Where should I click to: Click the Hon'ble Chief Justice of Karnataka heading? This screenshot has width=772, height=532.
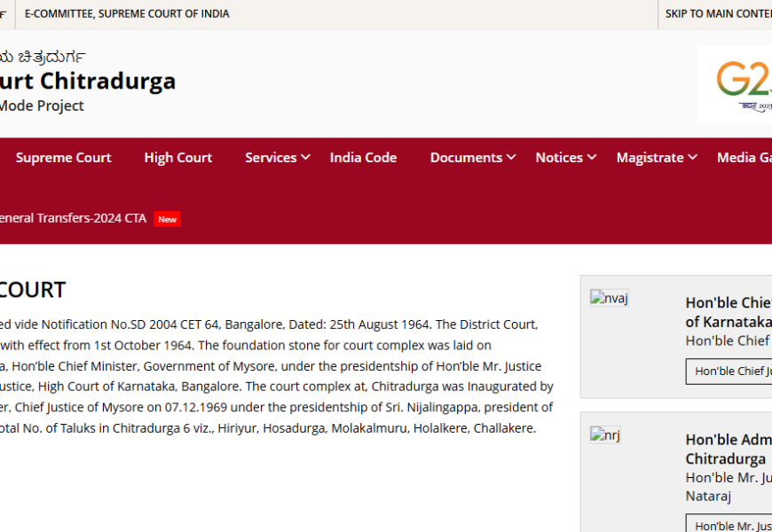(728, 312)
